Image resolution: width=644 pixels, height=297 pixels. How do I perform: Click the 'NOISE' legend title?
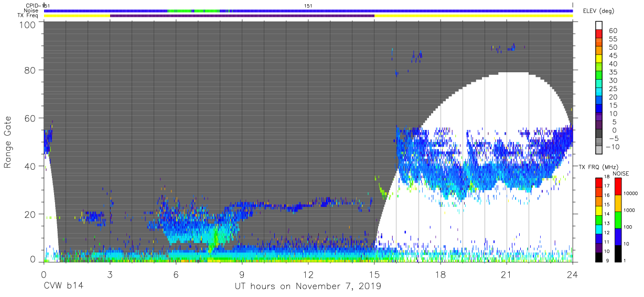(620, 173)
